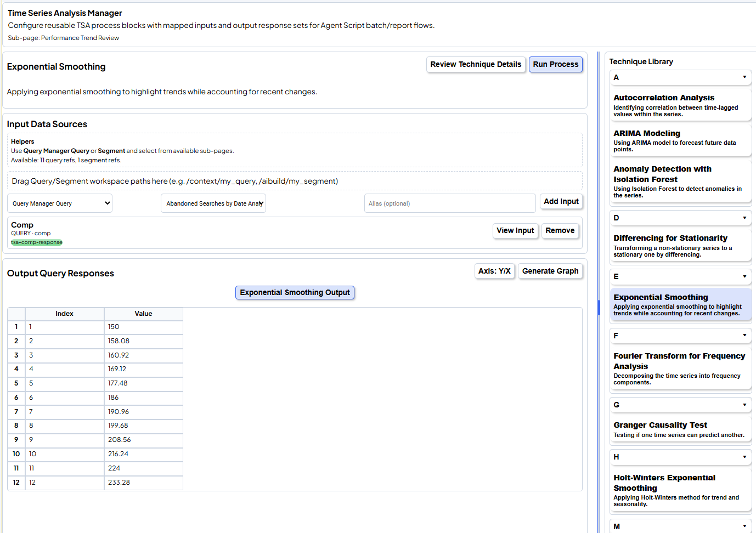Expand the Abandoned Searches by Date dropdown

pyautogui.click(x=213, y=203)
